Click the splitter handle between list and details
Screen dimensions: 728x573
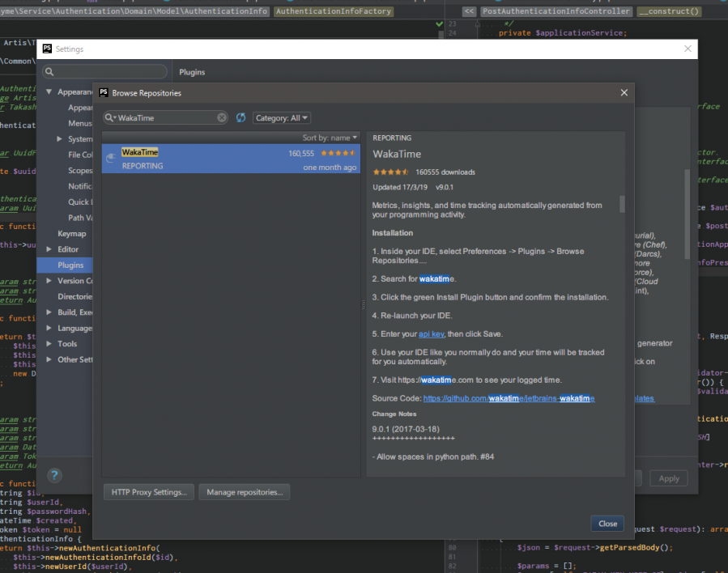point(363,304)
